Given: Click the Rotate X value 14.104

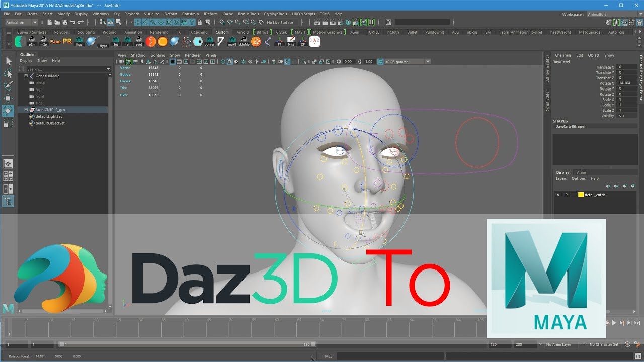Looking at the screenshot, I should pos(627,83).
